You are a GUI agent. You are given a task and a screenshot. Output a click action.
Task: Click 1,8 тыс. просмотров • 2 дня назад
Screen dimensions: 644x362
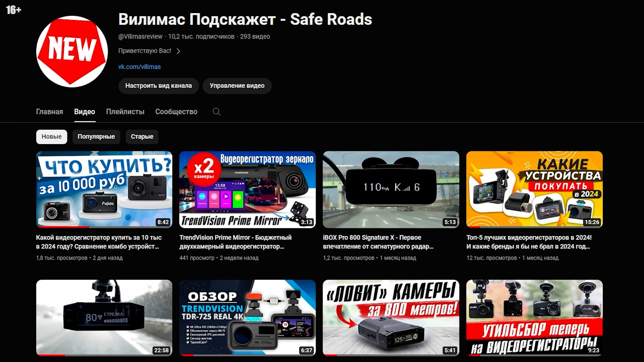[79, 258]
